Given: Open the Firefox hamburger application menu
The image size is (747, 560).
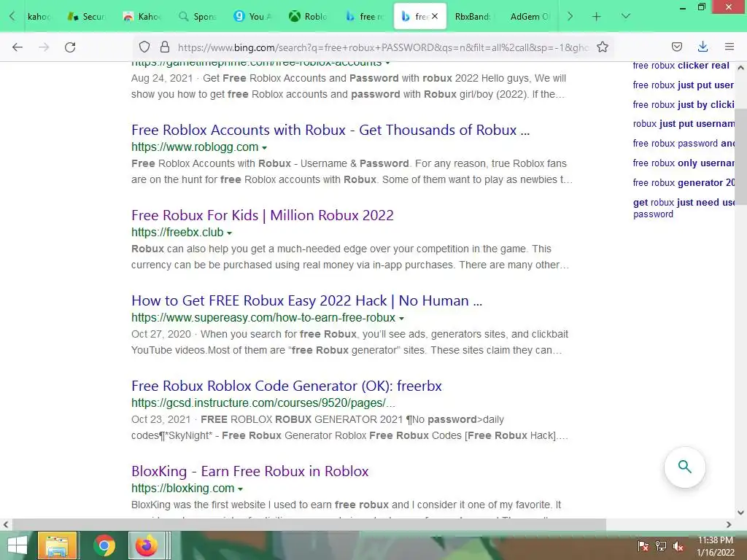Looking at the screenshot, I should [729, 47].
